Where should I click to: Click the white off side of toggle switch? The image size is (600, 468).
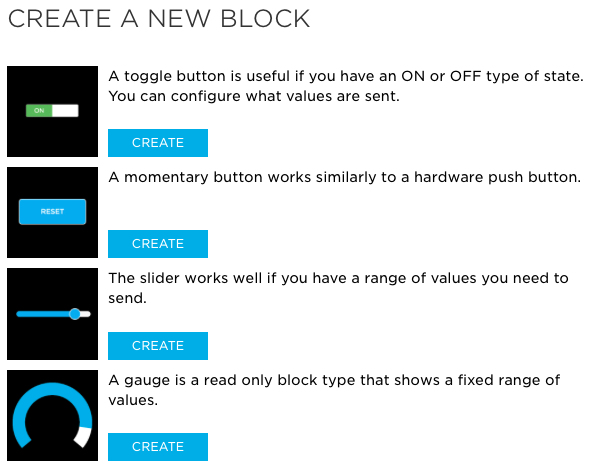tap(65, 111)
